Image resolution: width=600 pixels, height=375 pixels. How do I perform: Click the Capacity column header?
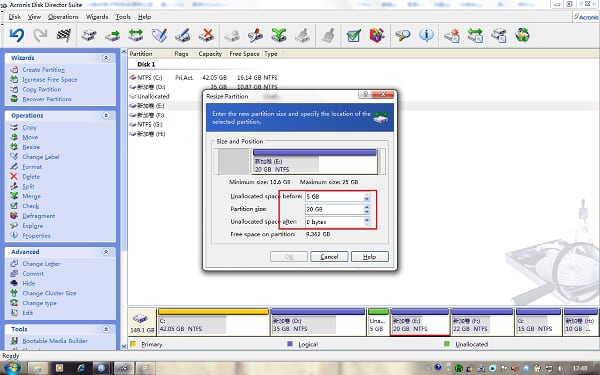(x=210, y=54)
